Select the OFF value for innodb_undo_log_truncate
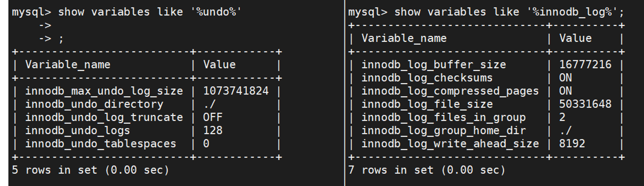This screenshot has height=186, width=644. [213, 117]
